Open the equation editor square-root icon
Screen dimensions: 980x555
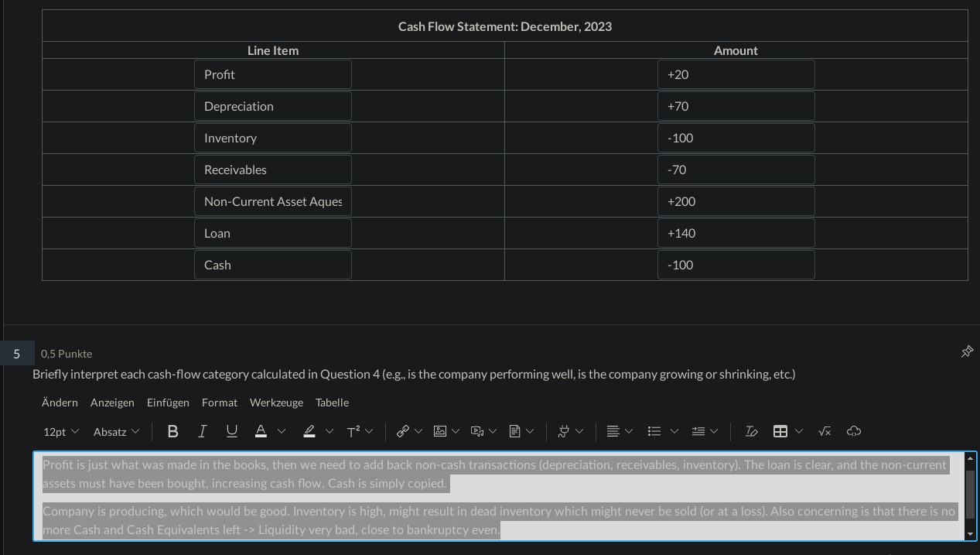(x=825, y=431)
